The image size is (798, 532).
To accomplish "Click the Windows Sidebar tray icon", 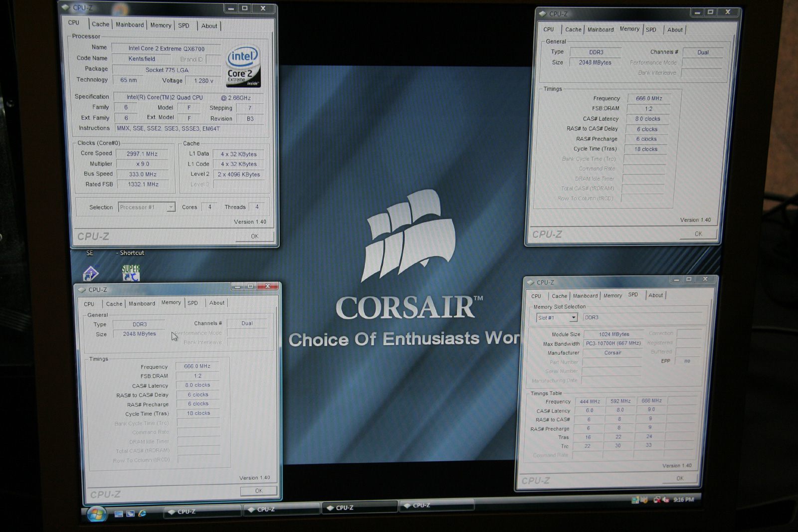I will (x=635, y=500).
